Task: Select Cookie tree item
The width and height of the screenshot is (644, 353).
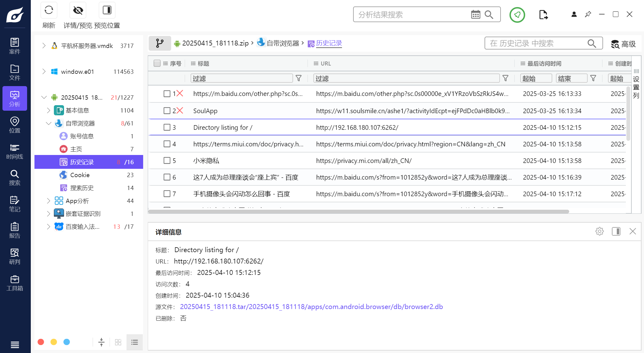Action: click(x=89, y=175)
